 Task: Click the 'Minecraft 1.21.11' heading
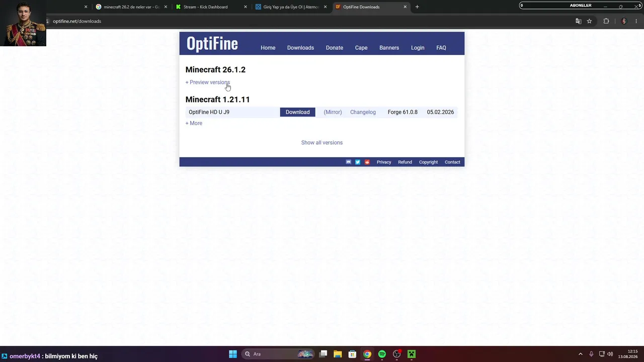pyautogui.click(x=217, y=100)
